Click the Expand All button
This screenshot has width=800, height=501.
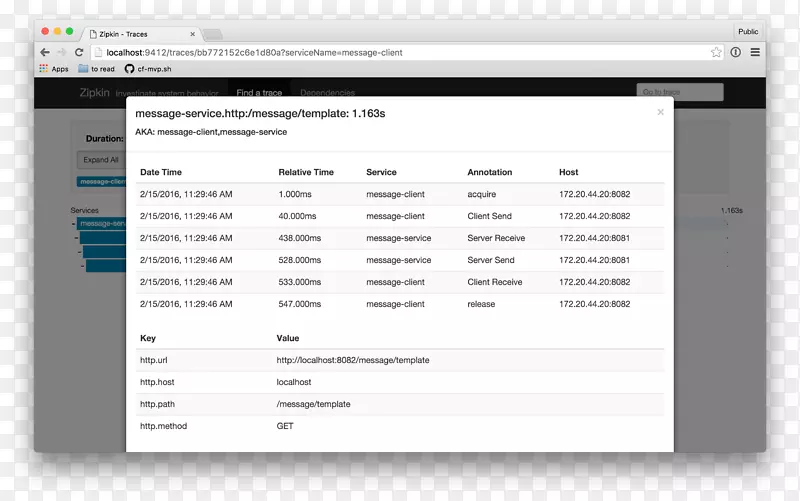[x=101, y=160]
